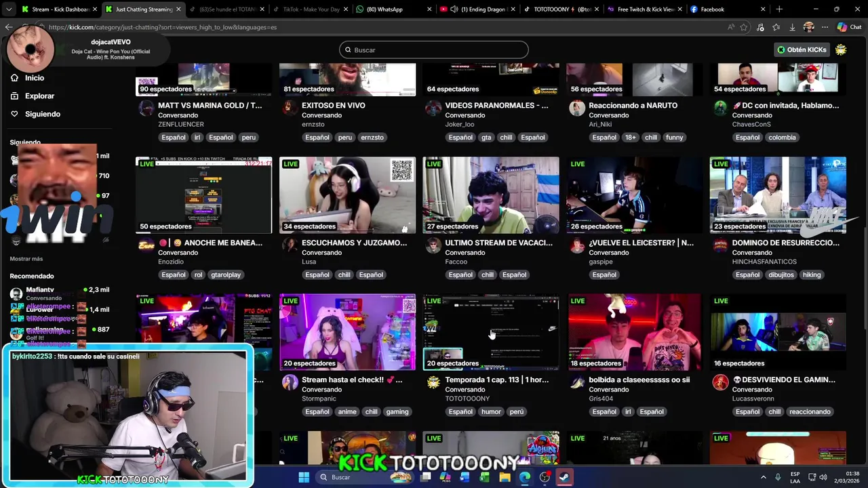Switch to the WhatsApp tab
The image size is (868, 488).
pos(393,9)
